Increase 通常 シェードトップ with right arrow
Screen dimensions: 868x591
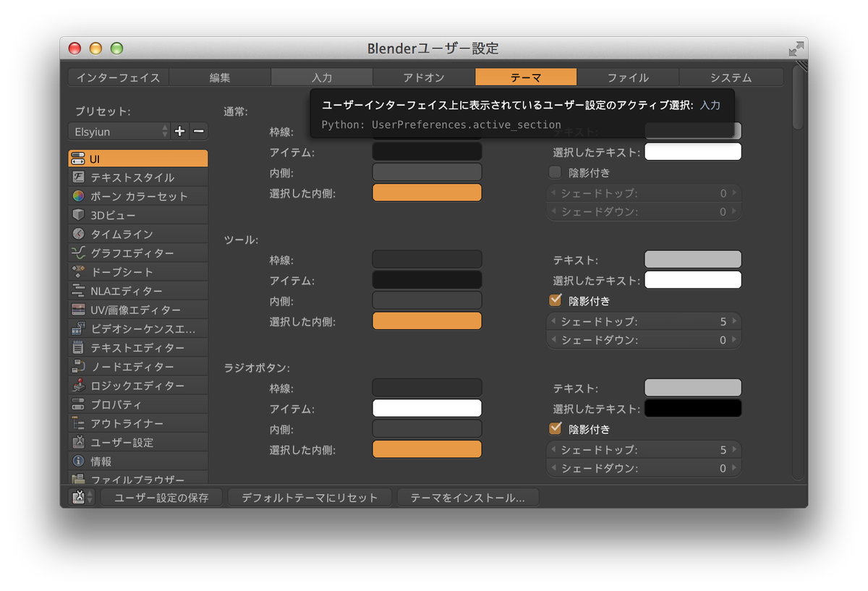pos(735,193)
